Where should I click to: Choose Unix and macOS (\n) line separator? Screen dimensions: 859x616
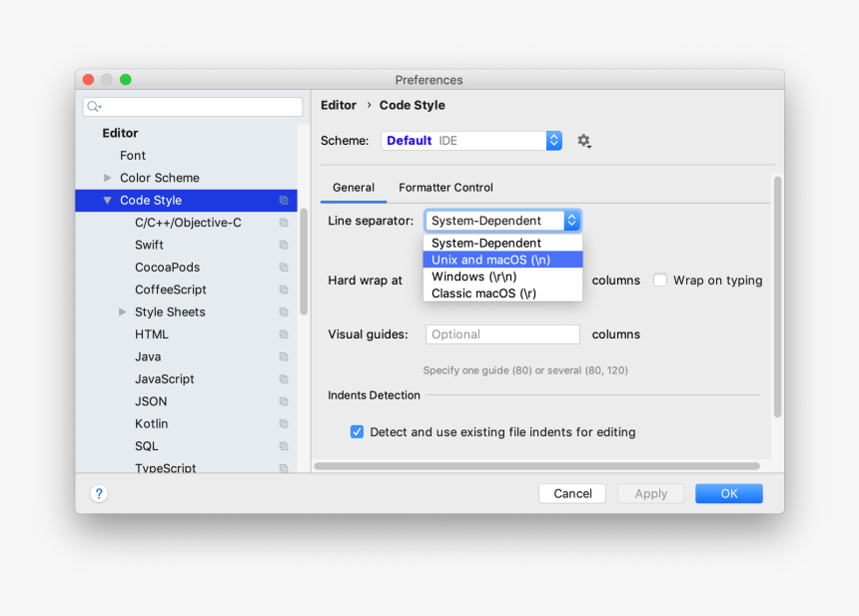490,260
